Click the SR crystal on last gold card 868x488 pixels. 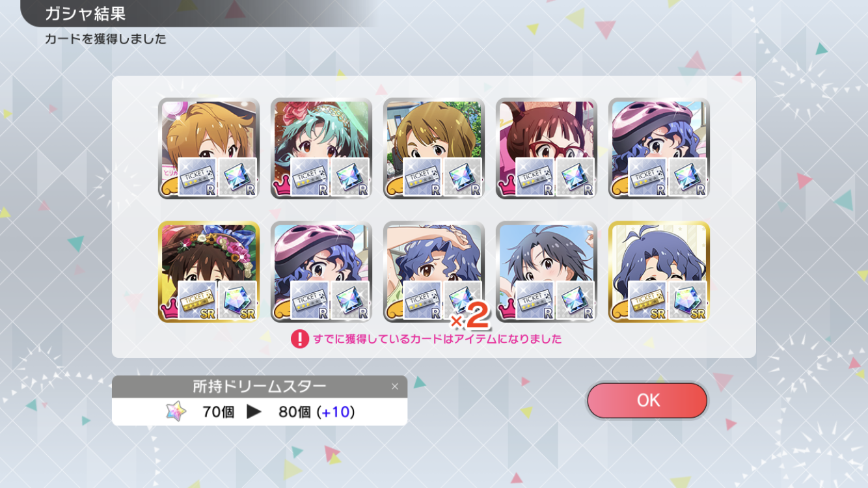coord(688,301)
